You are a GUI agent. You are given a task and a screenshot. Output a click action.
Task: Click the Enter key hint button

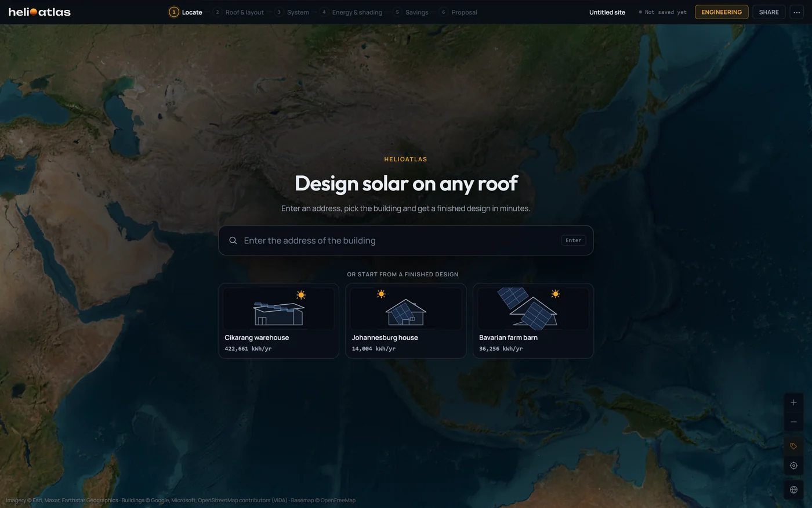pos(574,240)
